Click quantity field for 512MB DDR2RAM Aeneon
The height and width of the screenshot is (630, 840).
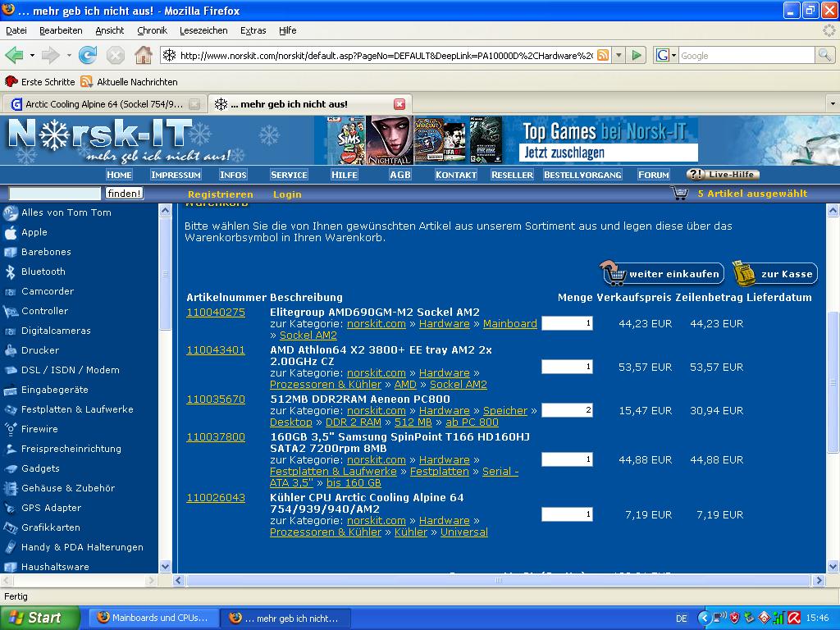point(567,410)
